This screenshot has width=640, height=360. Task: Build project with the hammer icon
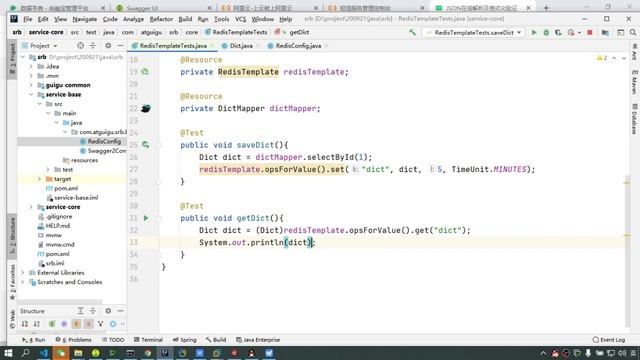[412, 32]
